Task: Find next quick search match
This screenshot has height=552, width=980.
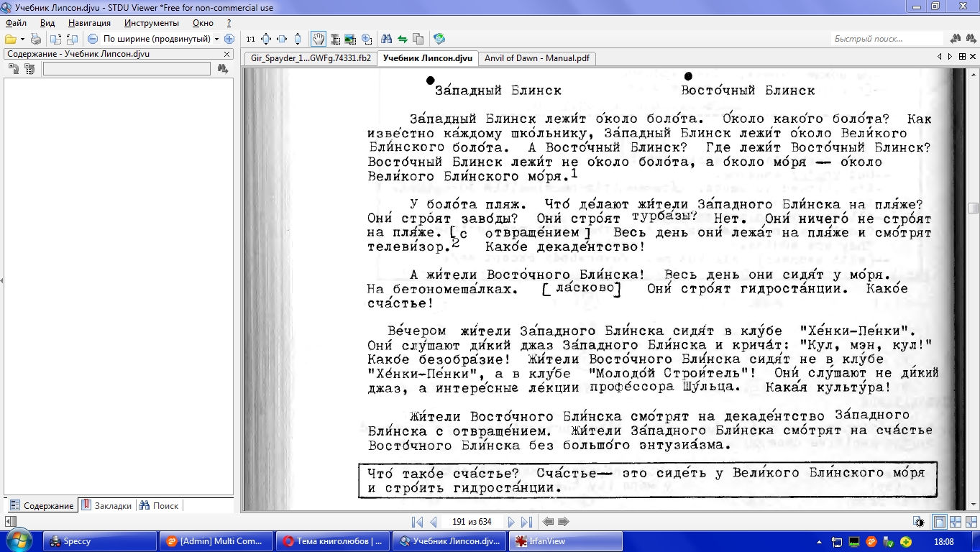Action: [x=970, y=39]
